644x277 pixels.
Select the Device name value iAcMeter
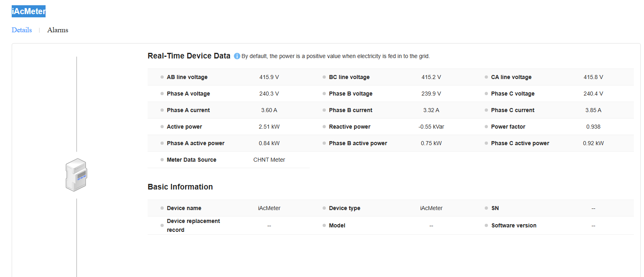(x=269, y=208)
